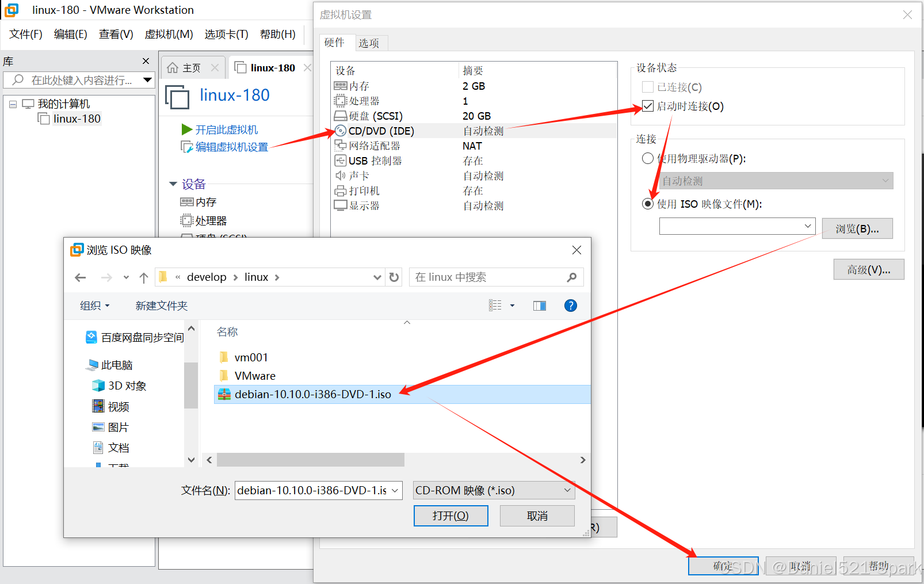
Task: Click the hard disk (SCSI) icon
Action: (x=341, y=116)
